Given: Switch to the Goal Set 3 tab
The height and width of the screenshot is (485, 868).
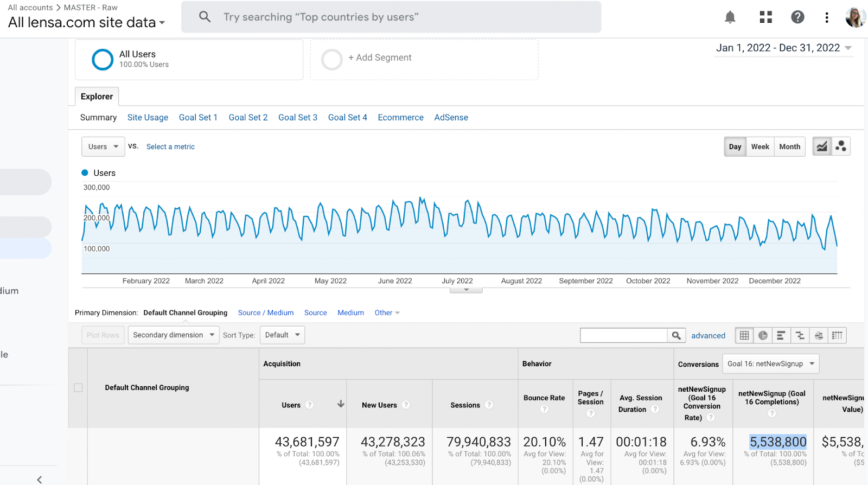Looking at the screenshot, I should point(298,117).
